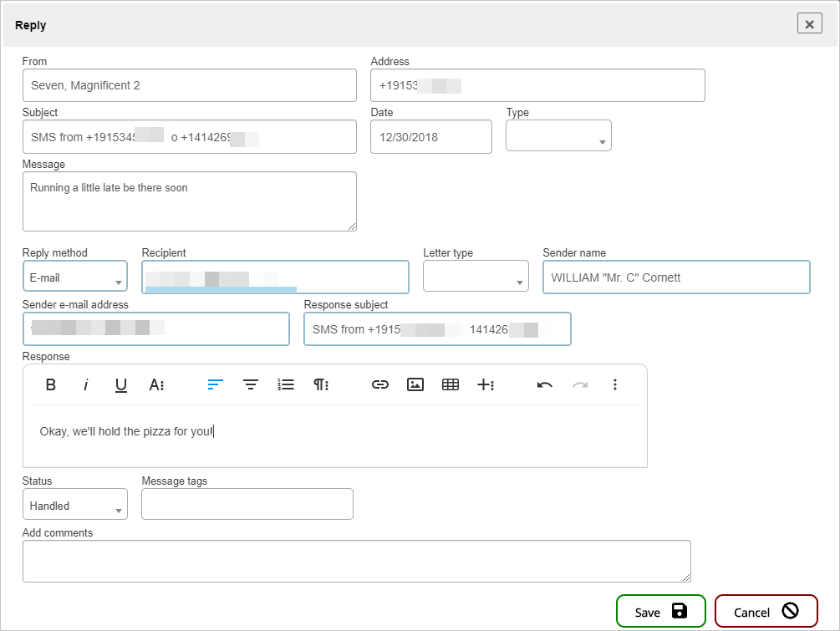This screenshot has height=631, width=840.
Task: Align response text left
Action: (x=216, y=384)
